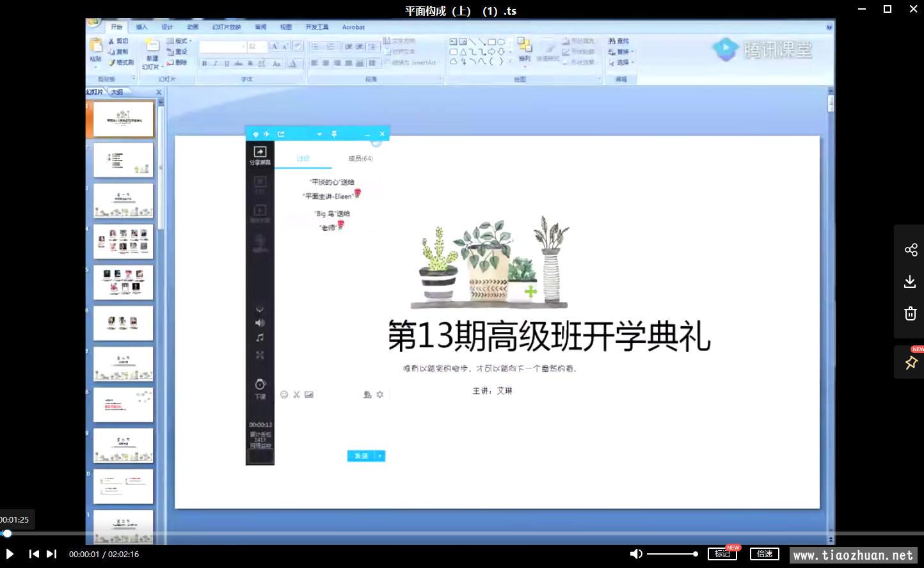Click the 删除 delete slide button
The height and width of the screenshot is (568, 924).
[x=177, y=63]
